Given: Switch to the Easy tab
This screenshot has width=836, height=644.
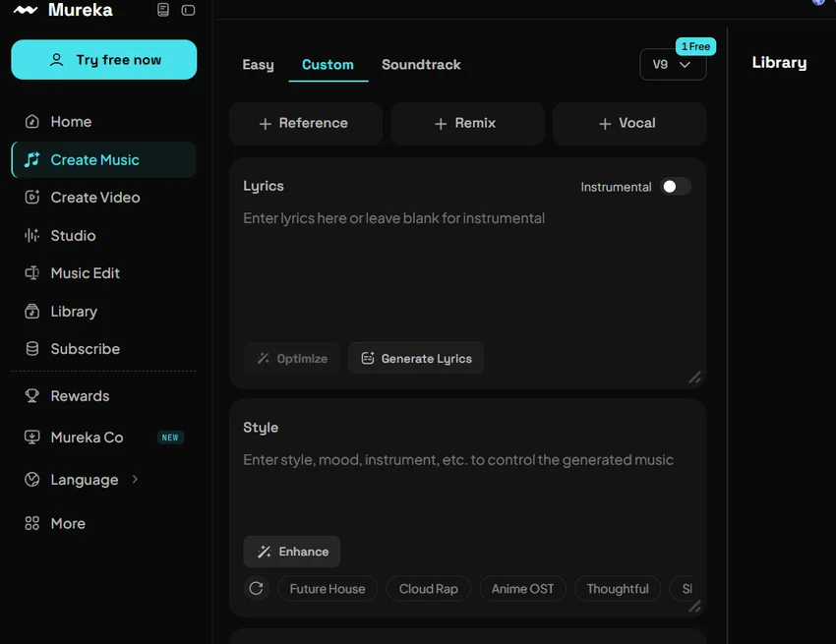Looking at the screenshot, I should tap(258, 65).
